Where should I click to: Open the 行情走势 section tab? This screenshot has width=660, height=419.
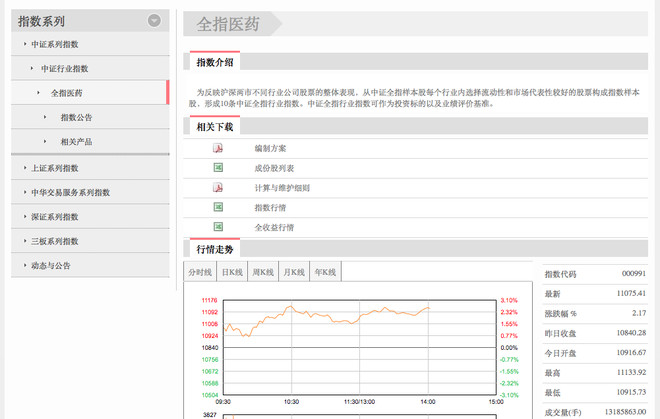(x=215, y=248)
